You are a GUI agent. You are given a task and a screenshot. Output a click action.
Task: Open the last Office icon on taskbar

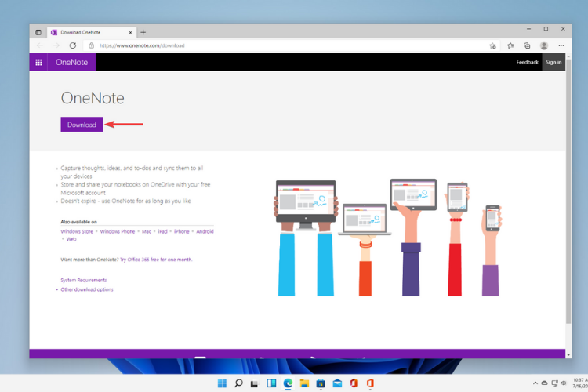(370, 383)
